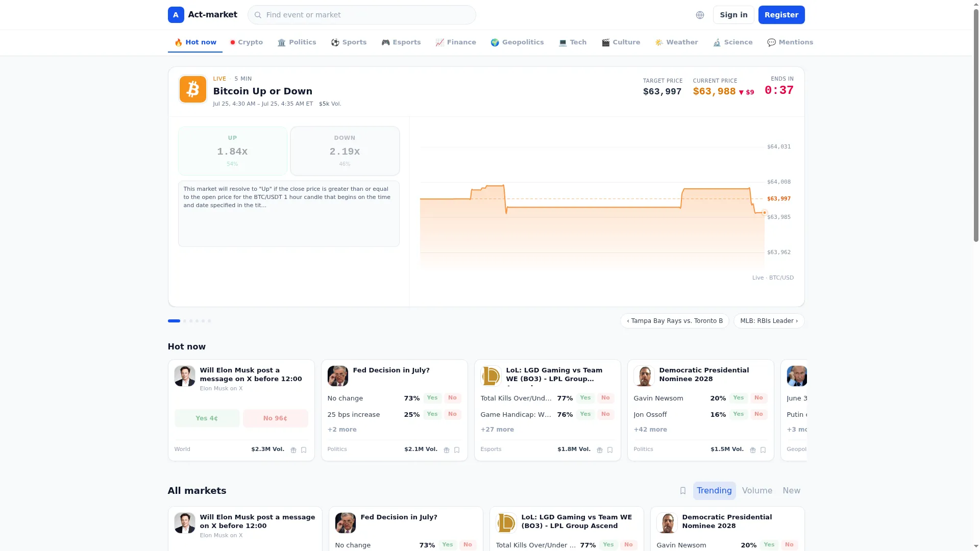Screen dimensions: 980x551
Task: Buy No 96¢ on Elon Musk market
Action: (x=275, y=418)
